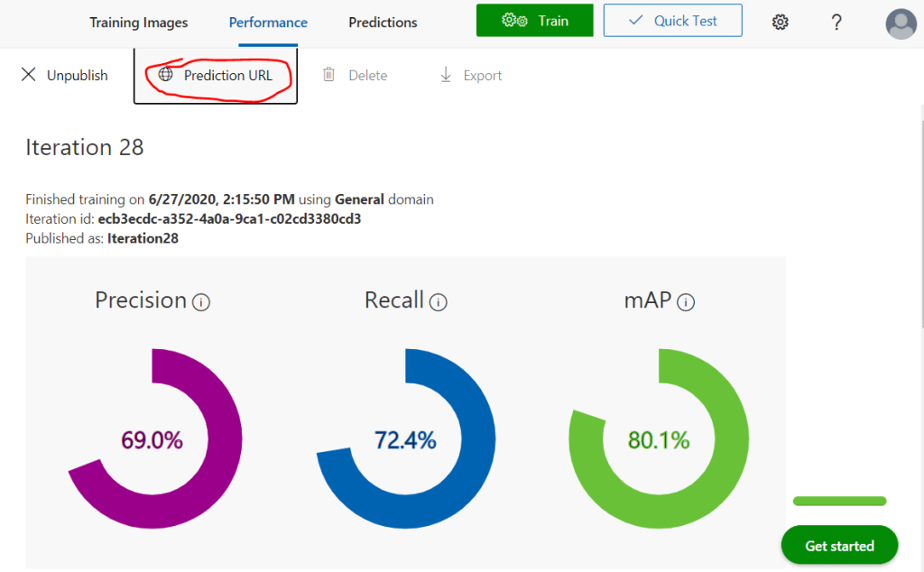Click the X icon beside Unpublish

point(29,75)
